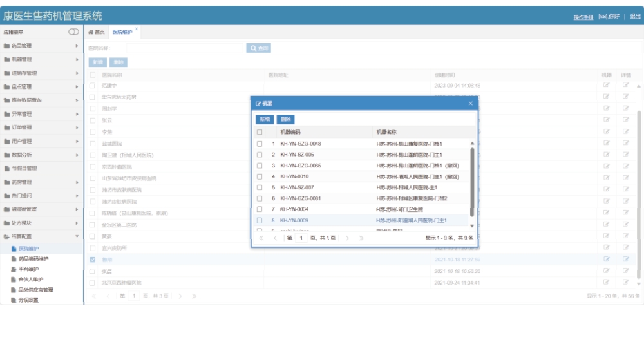Go to first page in 机器 dialog

pos(261,238)
